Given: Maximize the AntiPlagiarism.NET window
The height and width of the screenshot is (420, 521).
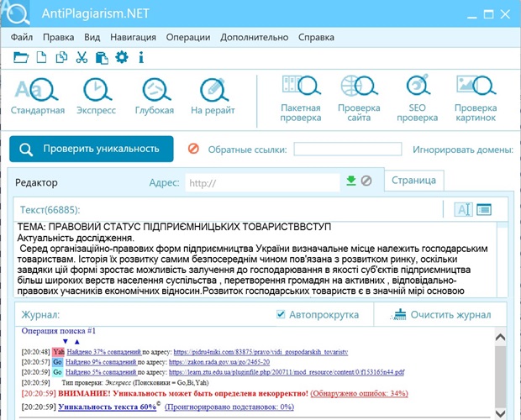Looking at the screenshot, I should click(x=488, y=14).
